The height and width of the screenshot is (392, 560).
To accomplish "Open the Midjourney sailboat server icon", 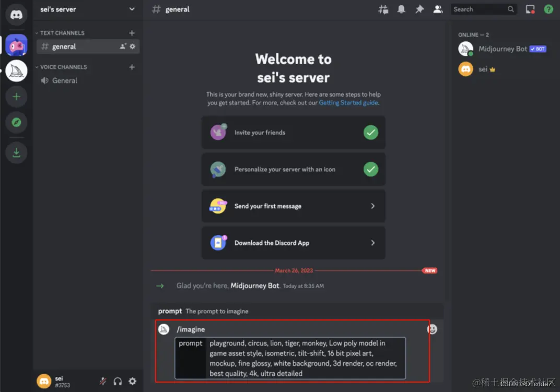I will [16, 70].
